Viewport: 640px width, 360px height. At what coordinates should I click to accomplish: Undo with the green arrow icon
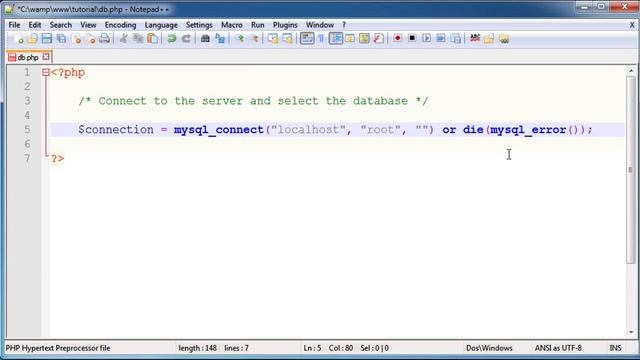click(172, 39)
